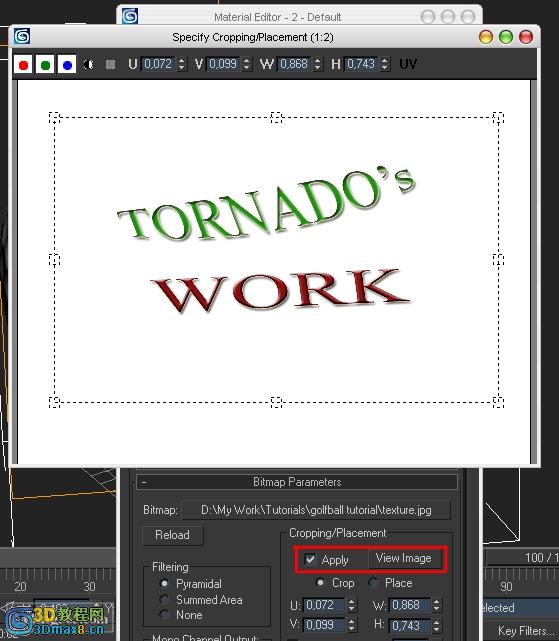
Task: Click the 100 frame counter field
Action: coord(523,558)
